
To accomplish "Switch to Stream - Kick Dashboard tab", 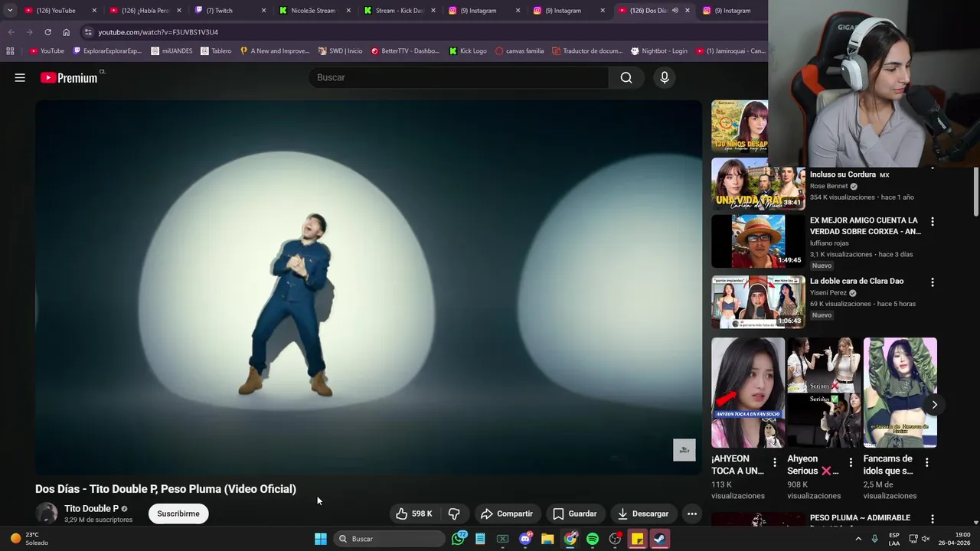I will coord(399,11).
